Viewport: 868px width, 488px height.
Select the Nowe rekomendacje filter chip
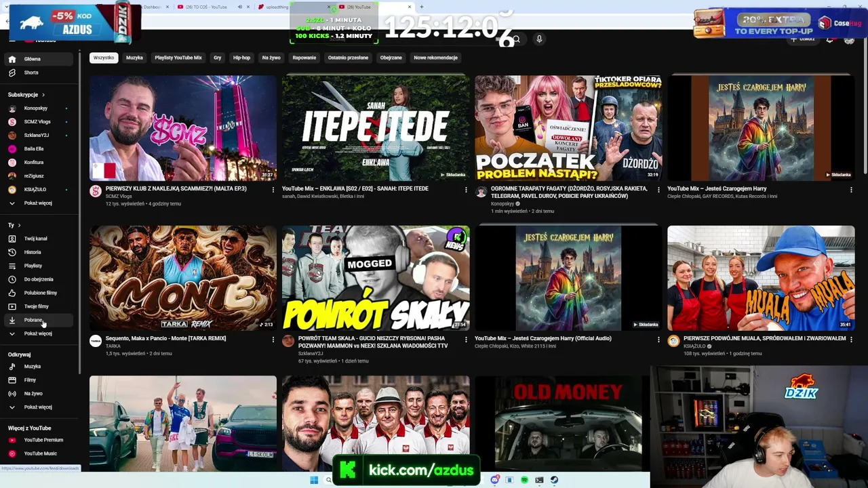click(x=436, y=58)
